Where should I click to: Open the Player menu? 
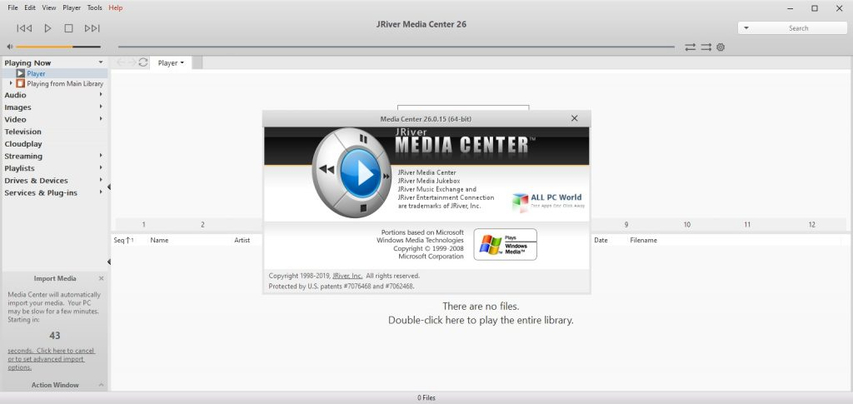pyautogui.click(x=72, y=8)
